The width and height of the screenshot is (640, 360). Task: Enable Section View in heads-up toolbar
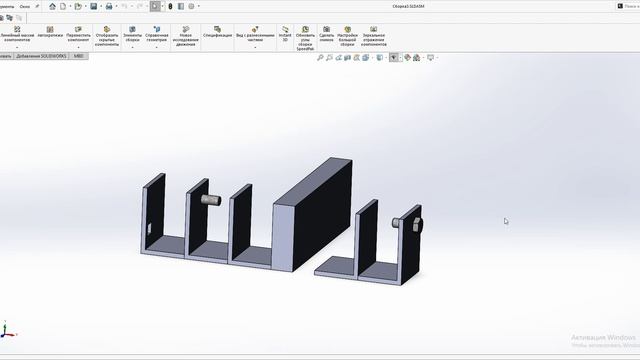[x=347, y=58]
